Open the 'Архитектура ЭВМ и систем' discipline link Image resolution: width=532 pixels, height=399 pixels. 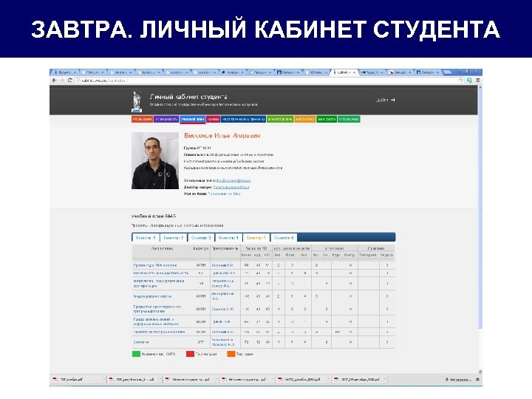[154, 265]
